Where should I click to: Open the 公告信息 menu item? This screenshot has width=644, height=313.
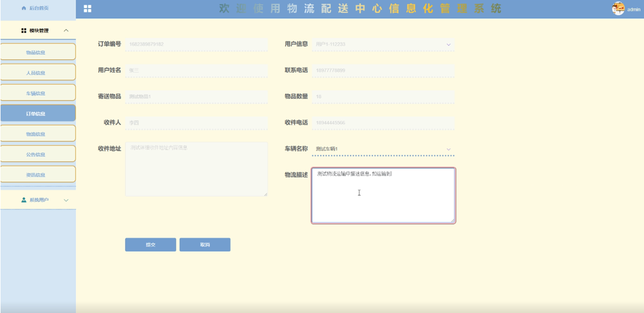coord(38,154)
